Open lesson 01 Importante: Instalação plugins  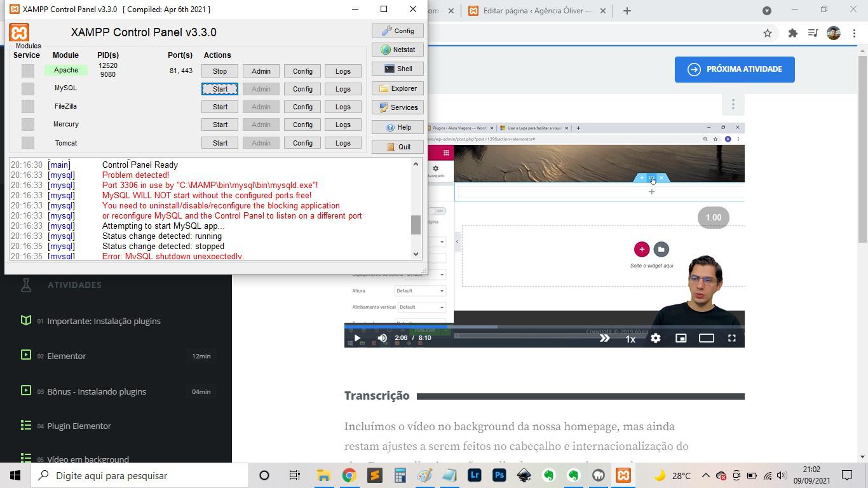point(104,321)
